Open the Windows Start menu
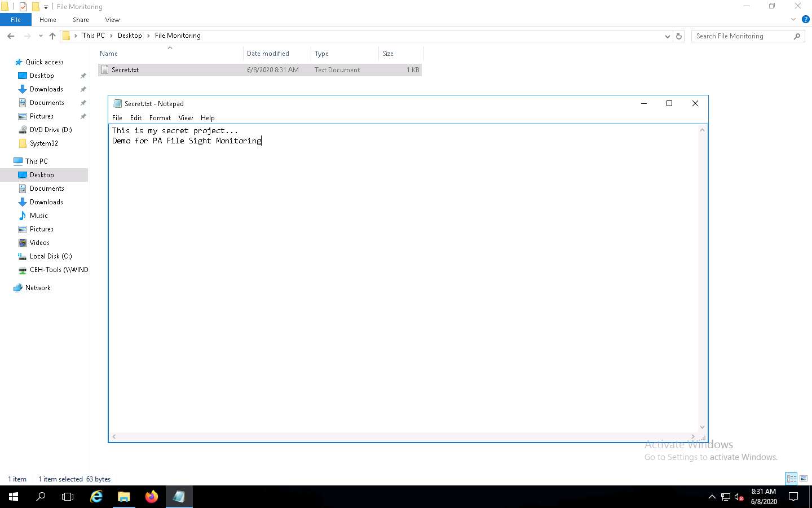The width and height of the screenshot is (812, 508). [14, 497]
